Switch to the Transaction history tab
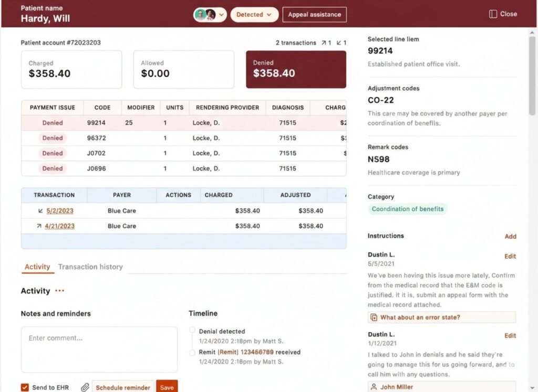Viewport: 538px width, 392px height. (x=90, y=267)
